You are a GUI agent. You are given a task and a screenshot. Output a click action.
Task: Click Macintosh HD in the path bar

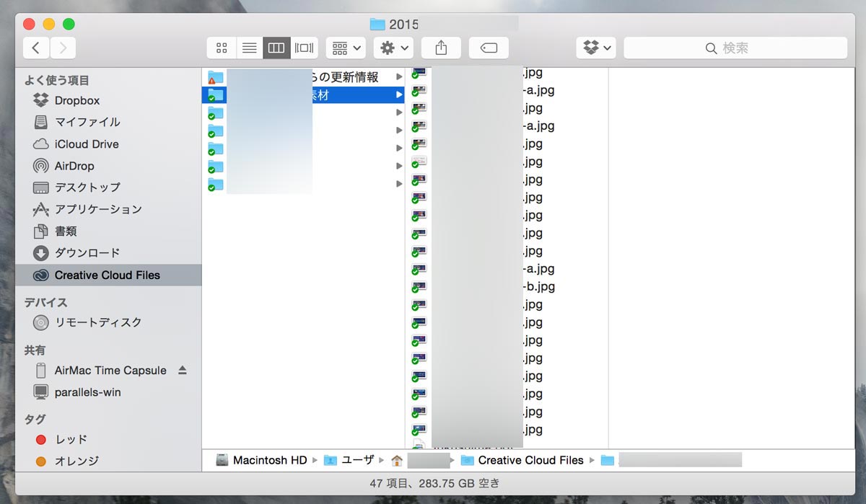pos(261,460)
